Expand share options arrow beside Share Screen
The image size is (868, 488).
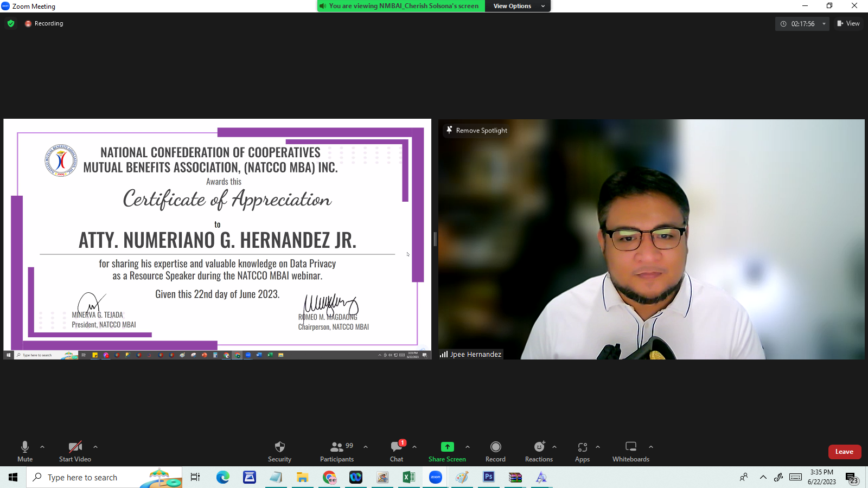coord(468,447)
